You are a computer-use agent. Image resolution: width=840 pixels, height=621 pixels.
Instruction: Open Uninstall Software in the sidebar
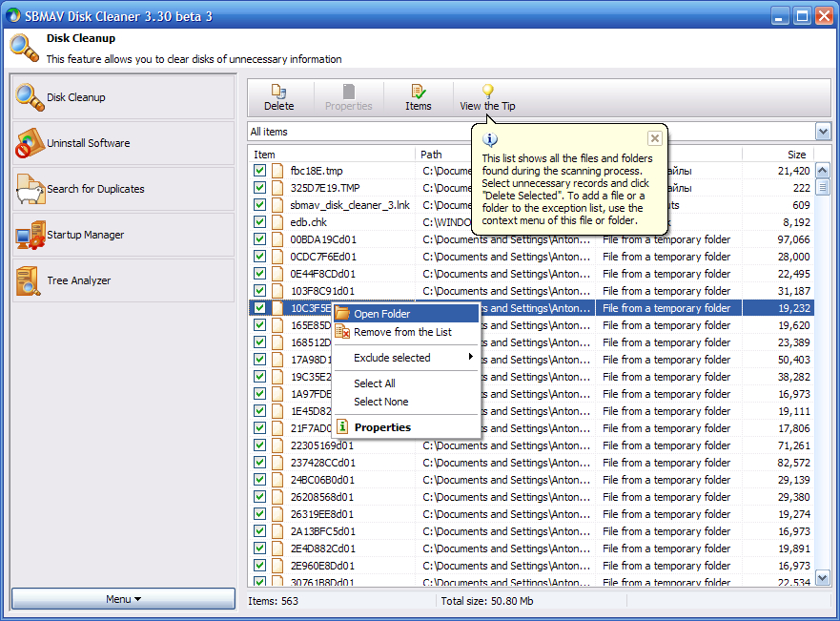pos(123,143)
